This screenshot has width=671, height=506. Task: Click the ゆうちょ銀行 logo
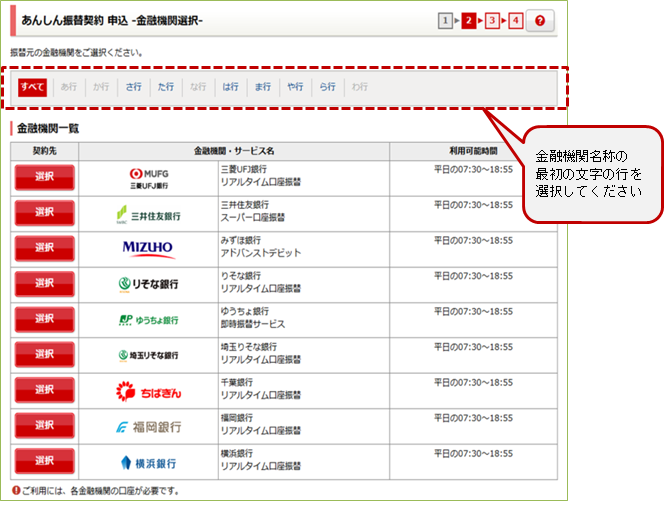click(148, 320)
